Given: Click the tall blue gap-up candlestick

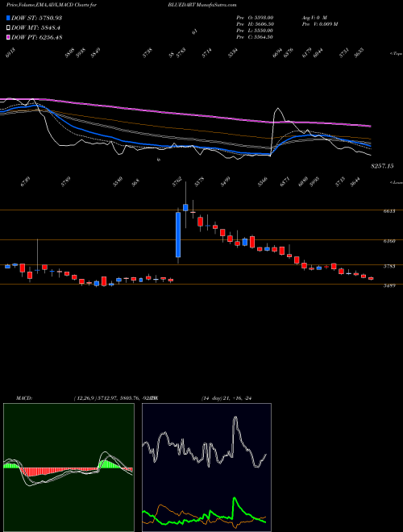Looking at the screenshot, I should coord(178,235).
